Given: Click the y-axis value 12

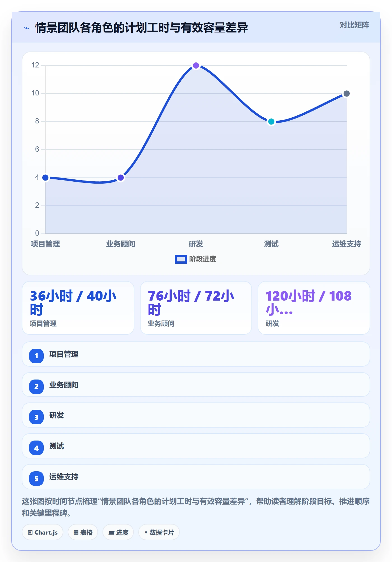Looking at the screenshot, I should 35,65.
